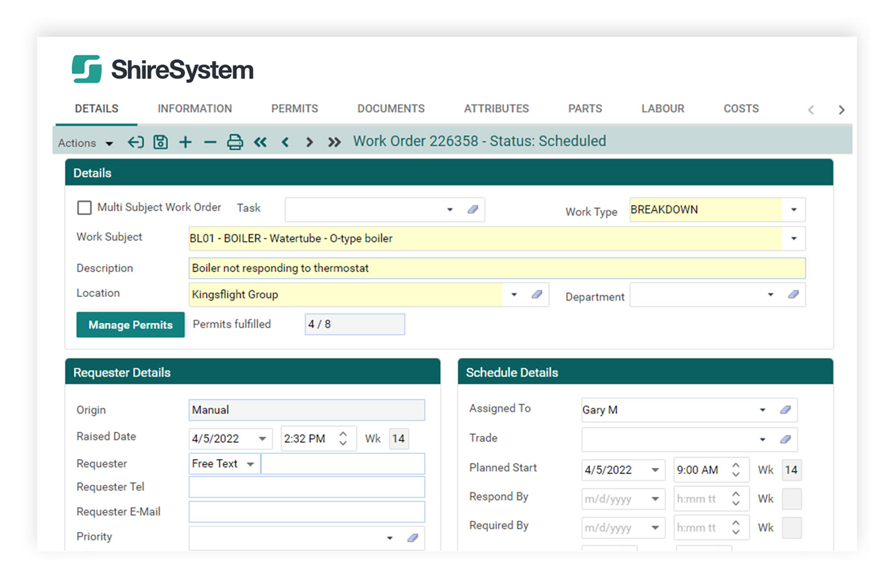The height and width of the screenshot is (588, 894).
Task: Open the Planned Start date dropdown
Action: [655, 470]
